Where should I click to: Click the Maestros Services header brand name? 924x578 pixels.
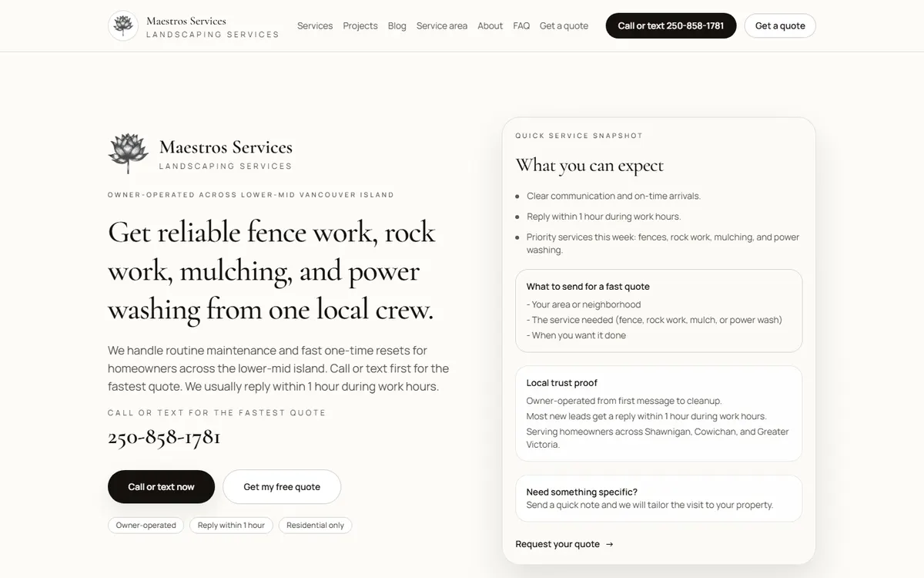coord(186,21)
